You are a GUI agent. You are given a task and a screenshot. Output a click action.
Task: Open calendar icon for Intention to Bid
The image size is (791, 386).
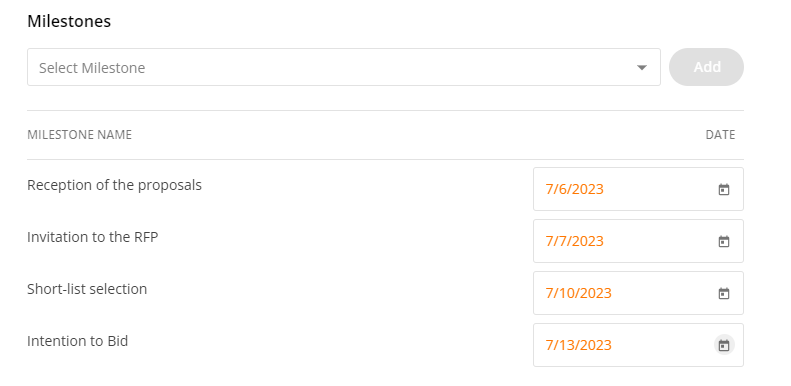(x=724, y=346)
